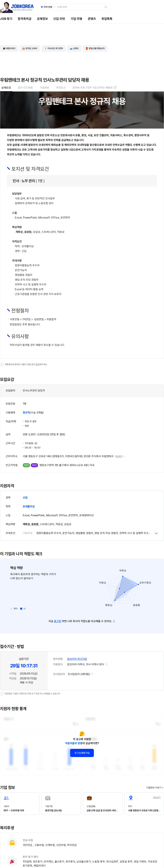Click the 임직원 교육비 benefit tag
Image resolution: width=164 pixels, height=868 pixels.
pos(30,48)
